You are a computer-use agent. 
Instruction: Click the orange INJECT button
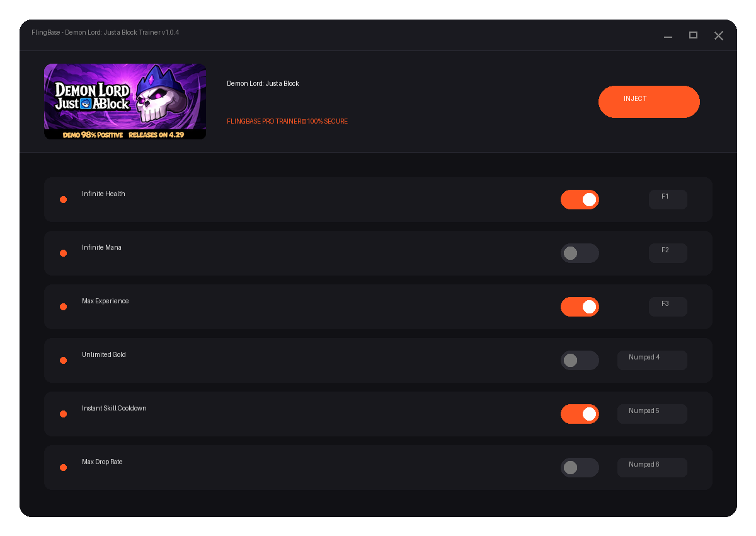[x=649, y=102]
